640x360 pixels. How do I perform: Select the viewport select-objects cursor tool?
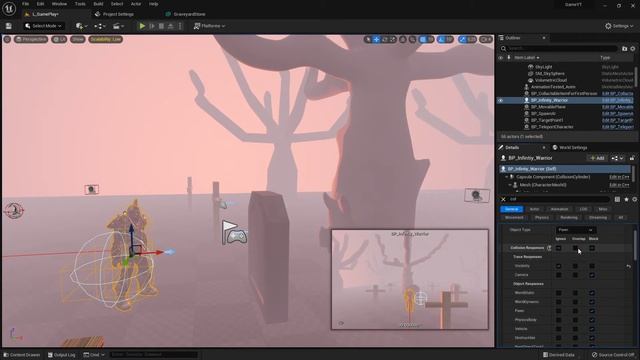point(368,39)
